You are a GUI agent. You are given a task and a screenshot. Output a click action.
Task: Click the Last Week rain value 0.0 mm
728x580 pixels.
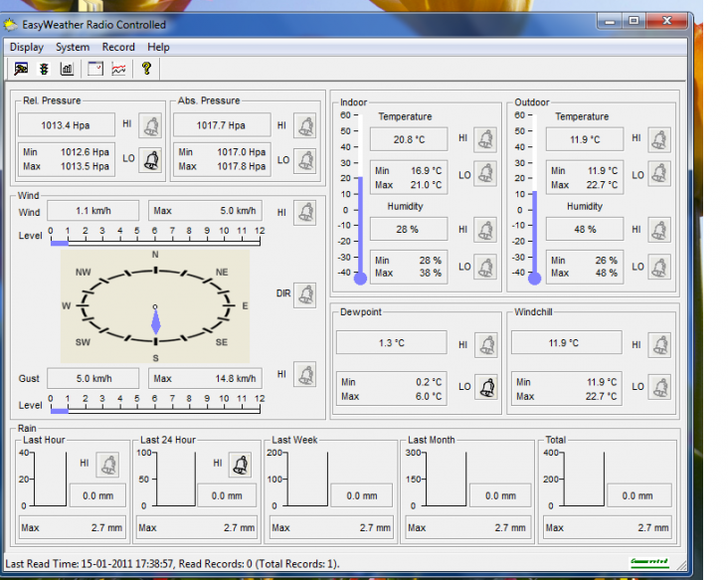point(362,495)
